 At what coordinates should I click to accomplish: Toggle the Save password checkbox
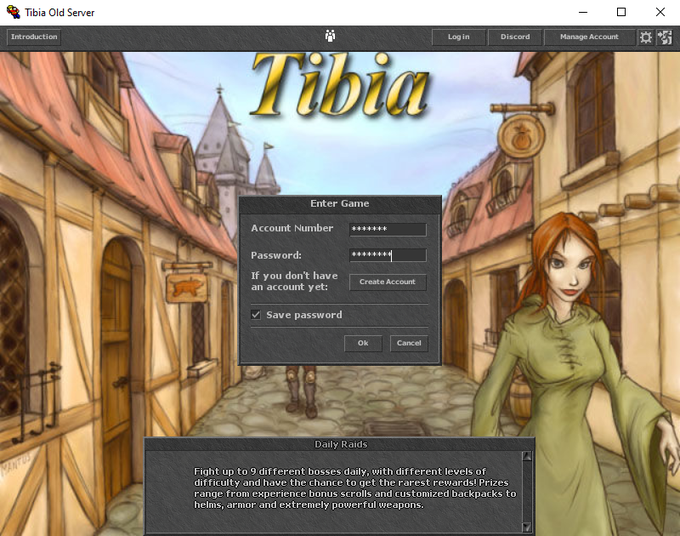pyautogui.click(x=256, y=315)
